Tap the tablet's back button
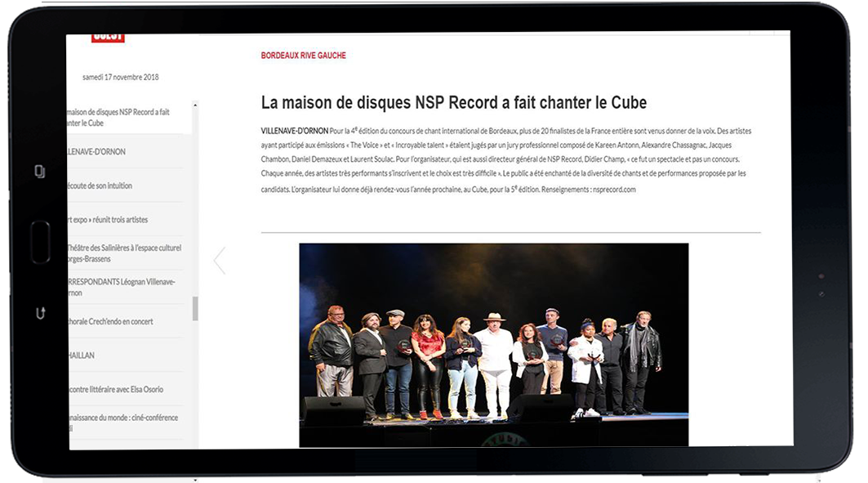The image size is (868, 483). [39, 313]
